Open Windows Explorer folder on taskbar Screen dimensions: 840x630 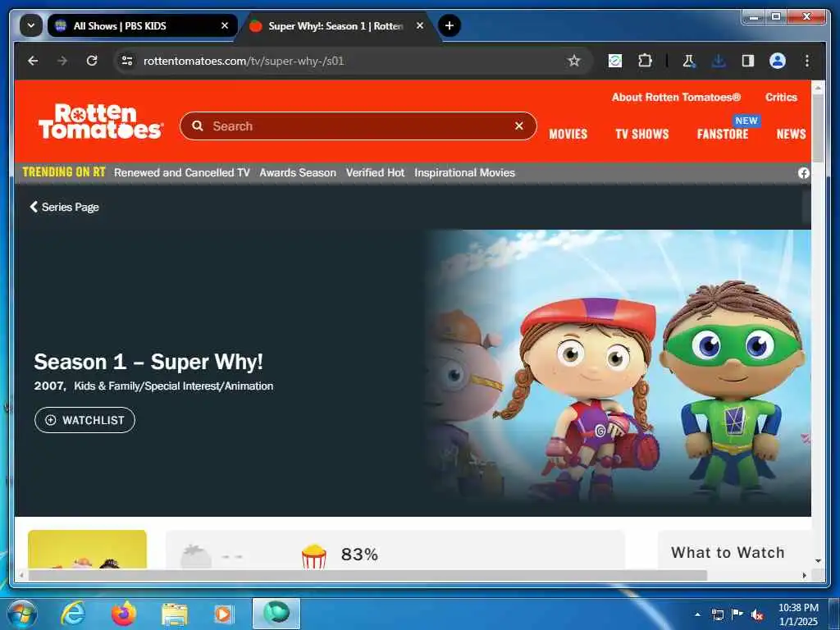click(x=175, y=614)
